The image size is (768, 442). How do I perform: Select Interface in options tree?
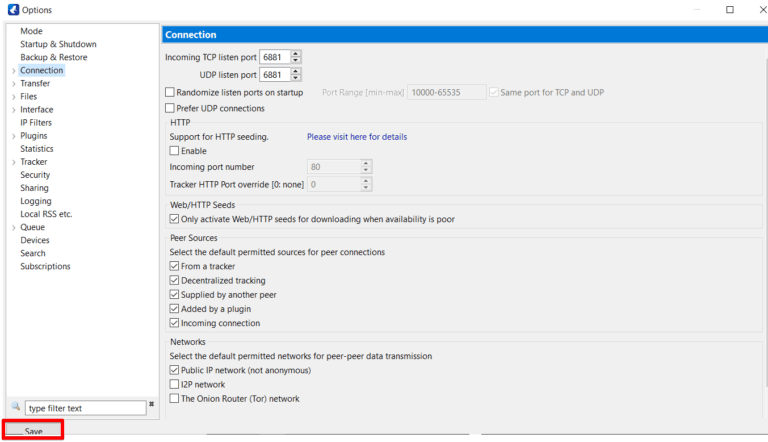click(37, 109)
